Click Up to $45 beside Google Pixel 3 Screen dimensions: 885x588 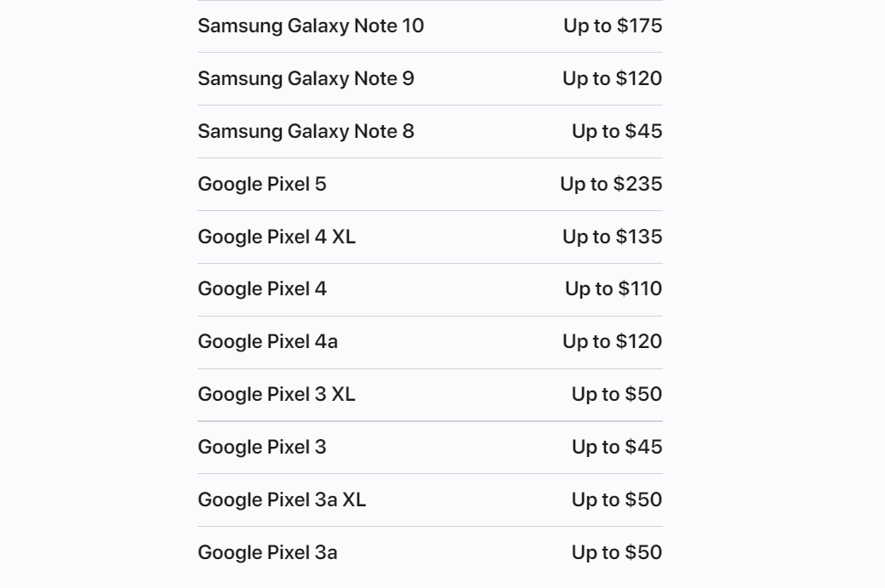pos(617,447)
